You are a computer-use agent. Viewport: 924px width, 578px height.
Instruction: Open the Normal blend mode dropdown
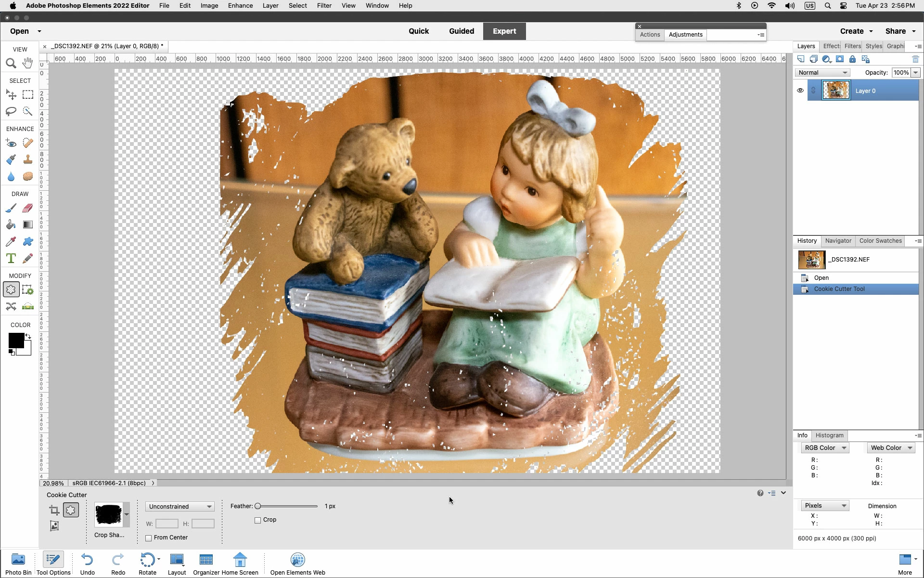click(822, 73)
